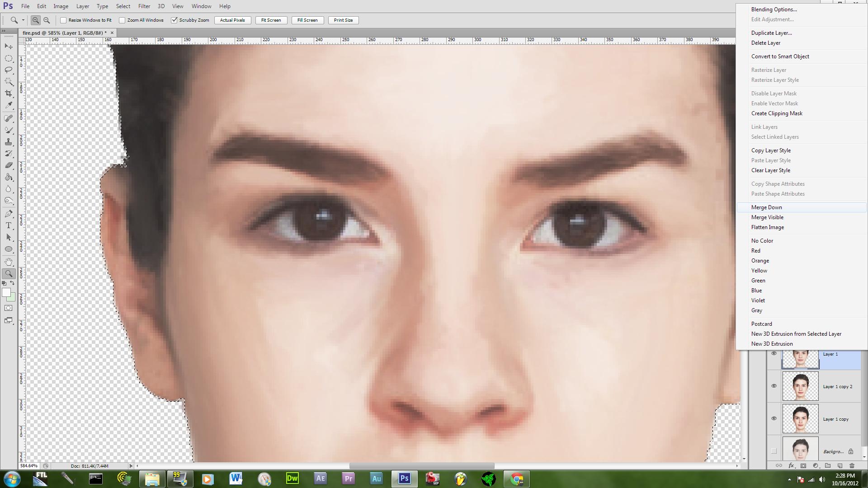Select the History Brush tool
868x488 pixels.
point(9,154)
